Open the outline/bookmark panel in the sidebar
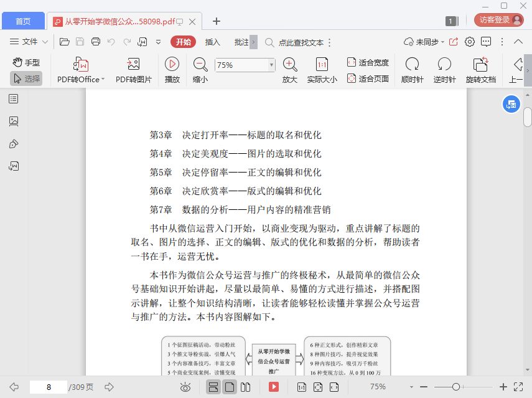532x398 pixels. tap(14, 98)
